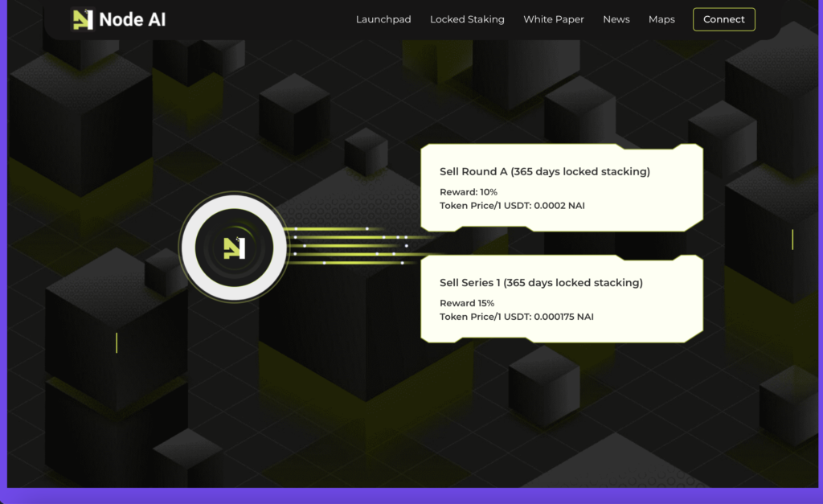Viewport: 823px width, 504px height.
Task: Open the White Paper link
Action: pyautogui.click(x=553, y=19)
